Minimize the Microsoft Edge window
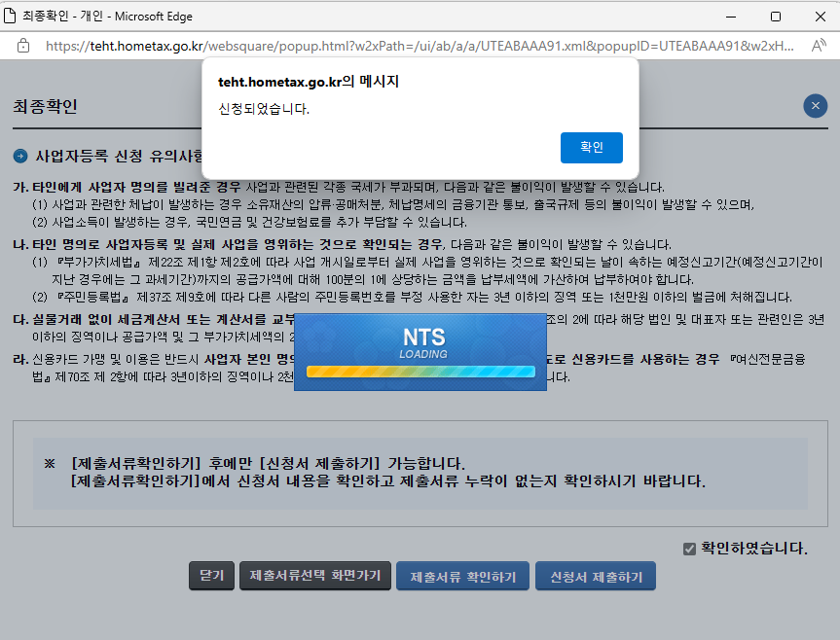This screenshot has width=840, height=640. [x=731, y=17]
